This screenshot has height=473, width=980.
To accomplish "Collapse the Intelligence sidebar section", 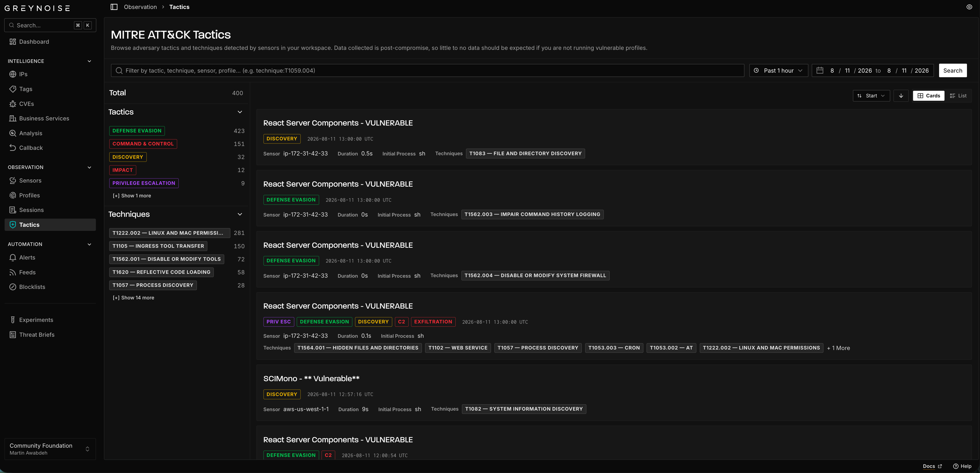I will (90, 61).
